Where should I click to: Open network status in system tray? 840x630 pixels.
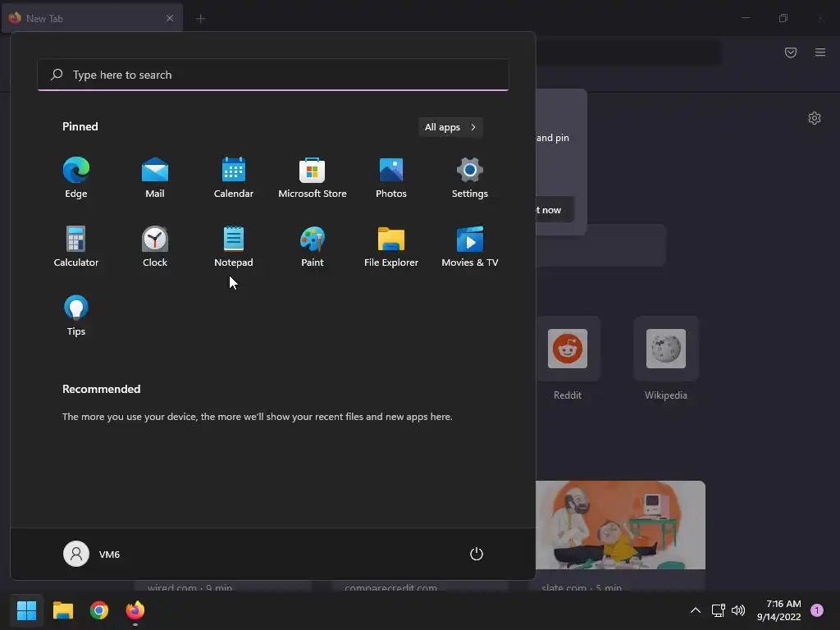718,610
